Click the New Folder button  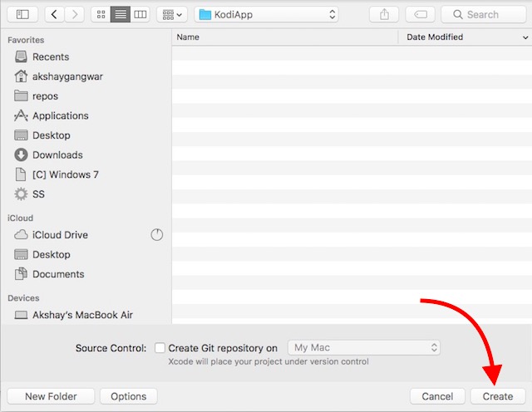51,396
